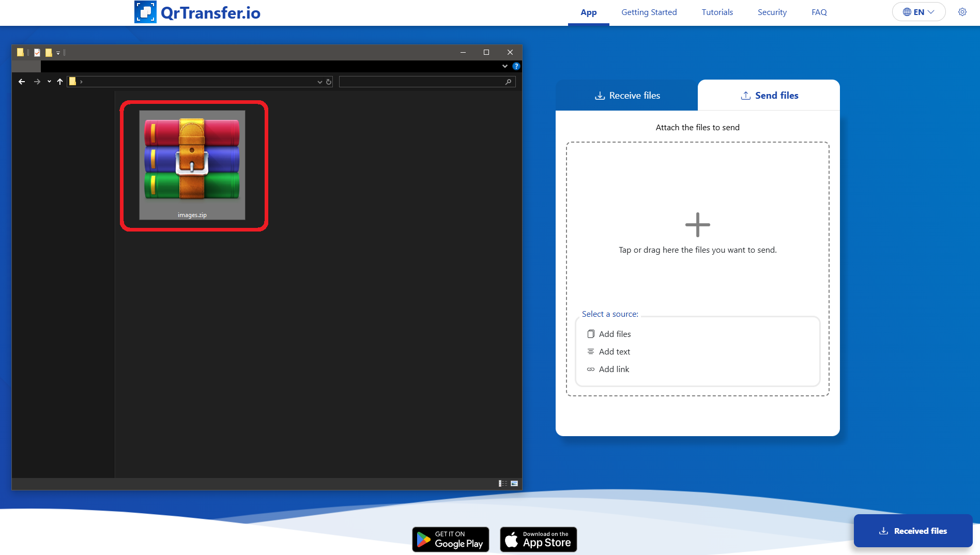This screenshot has width=980, height=555.
Task: Open the settings gear icon
Action: pyautogui.click(x=962, y=12)
